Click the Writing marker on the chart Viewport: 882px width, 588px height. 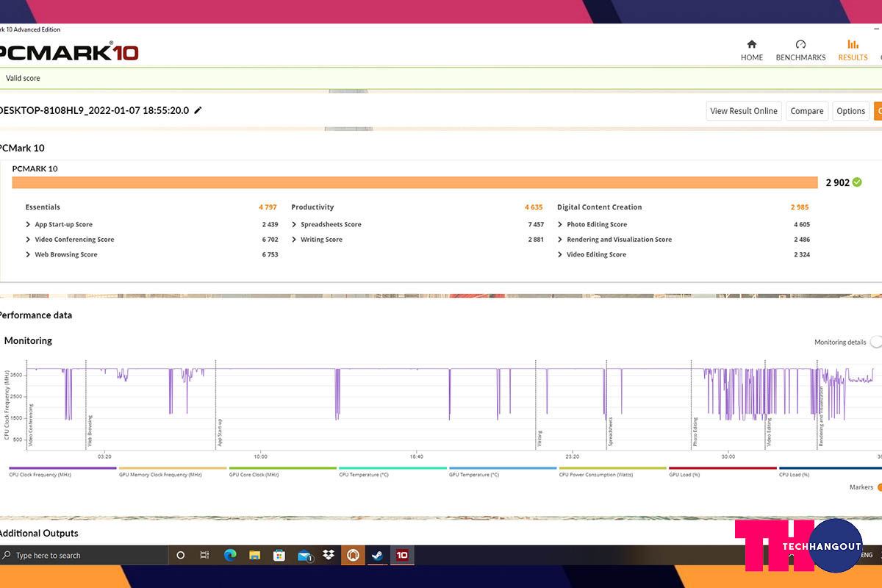click(539, 439)
